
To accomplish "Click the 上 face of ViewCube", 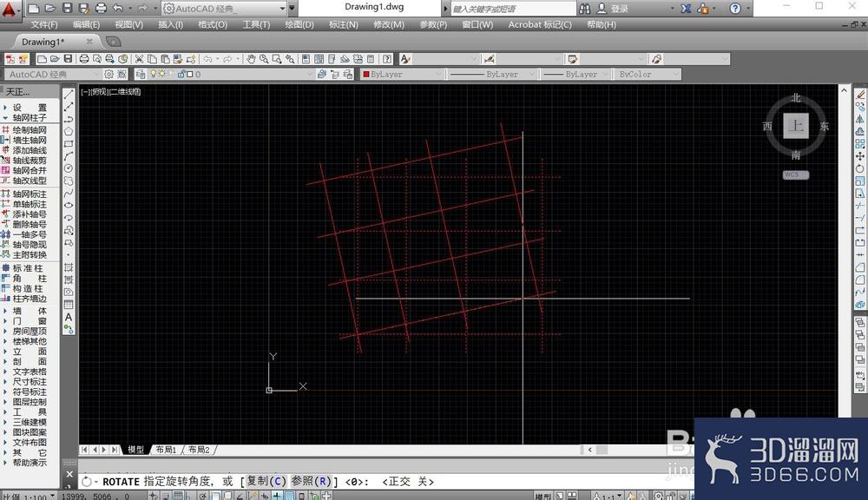I will pos(795,126).
